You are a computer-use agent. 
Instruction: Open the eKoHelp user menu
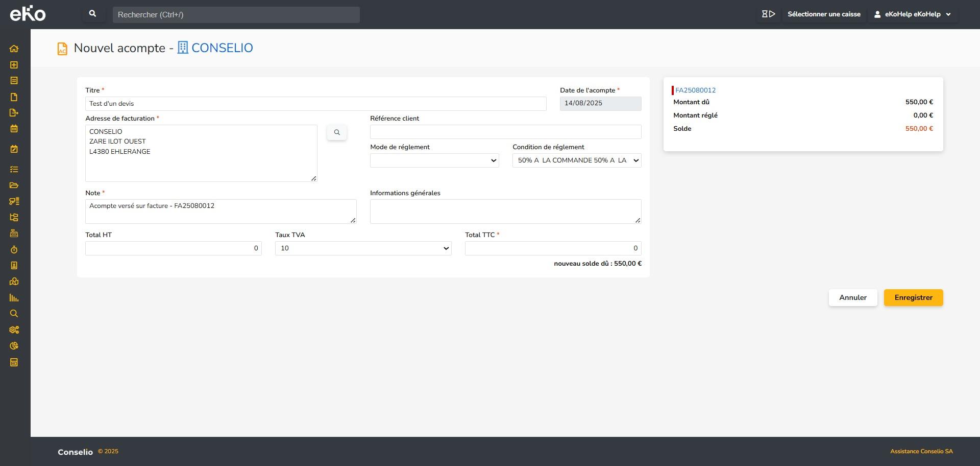(x=913, y=14)
